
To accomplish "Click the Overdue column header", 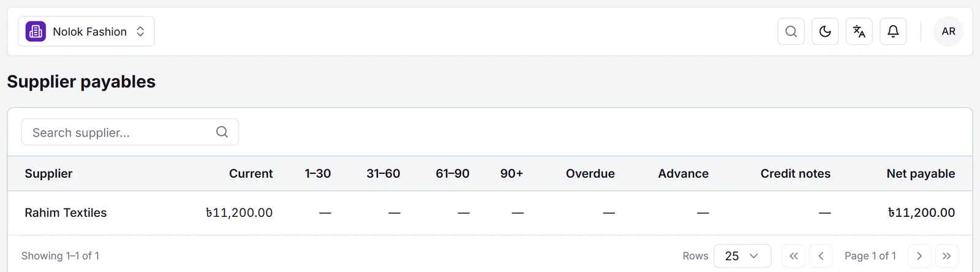I will (x=590, y=173).
